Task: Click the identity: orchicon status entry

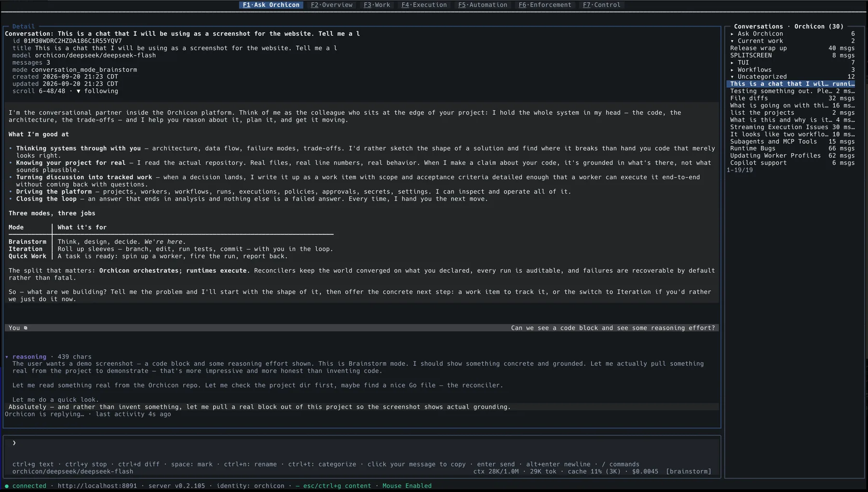Action: [x=250, y=486]
